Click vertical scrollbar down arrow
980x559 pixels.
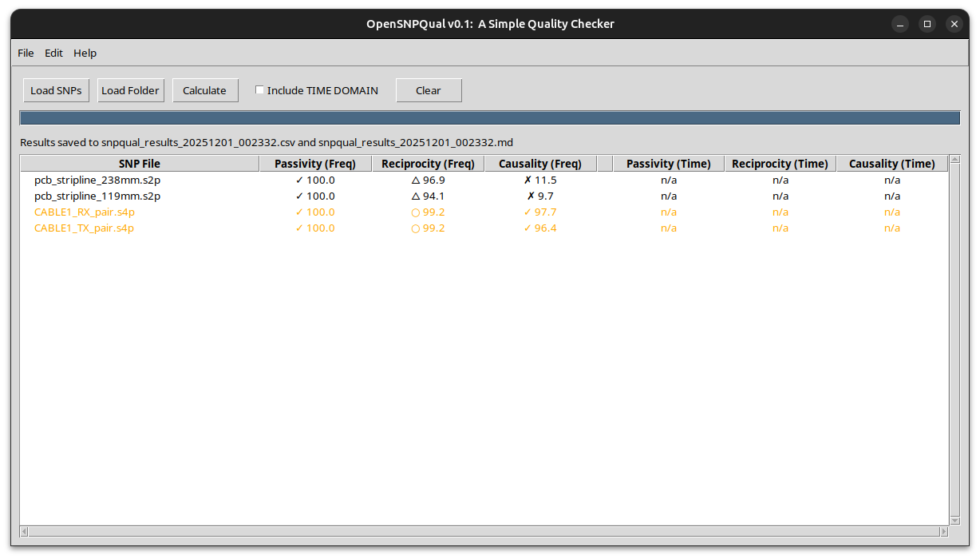pyautogui.click(x=954, y=520)
